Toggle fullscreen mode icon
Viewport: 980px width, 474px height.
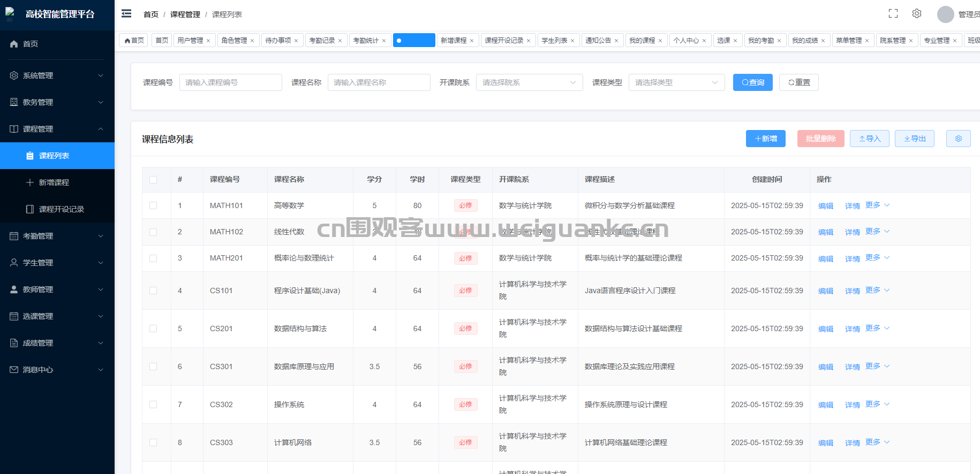point(893,14)
